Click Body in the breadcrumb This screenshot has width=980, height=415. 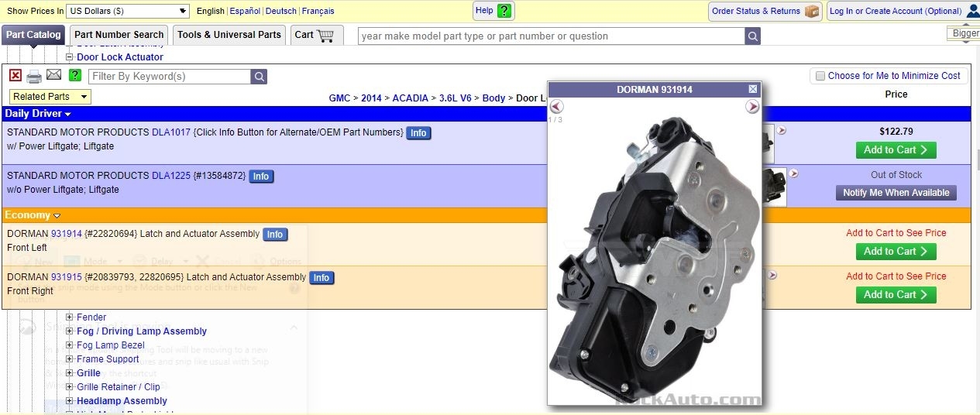point(493,98)
